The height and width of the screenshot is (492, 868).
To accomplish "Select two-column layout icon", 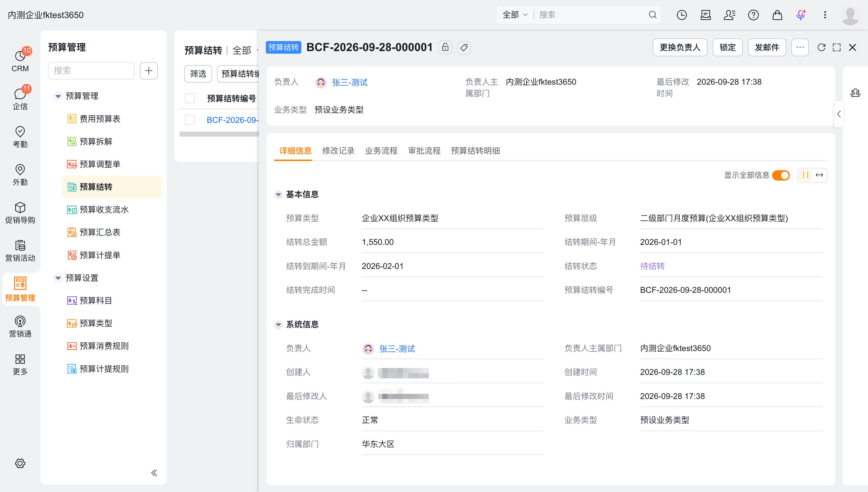I will tap(806, 175).
